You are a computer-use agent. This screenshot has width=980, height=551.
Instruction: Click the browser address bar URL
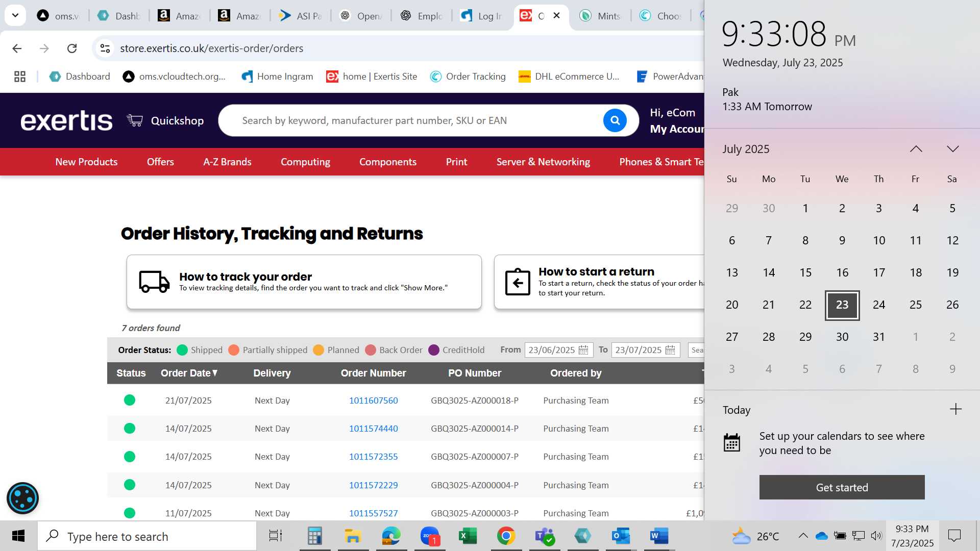[211, 48]
